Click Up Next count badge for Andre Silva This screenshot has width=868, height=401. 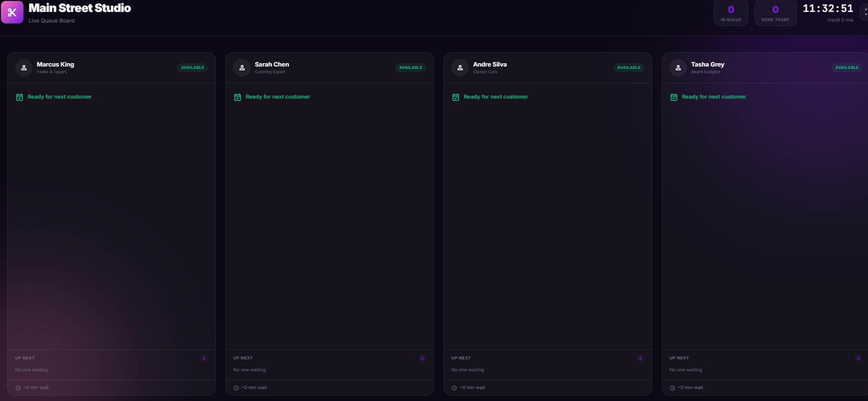(x=640, y=358)
